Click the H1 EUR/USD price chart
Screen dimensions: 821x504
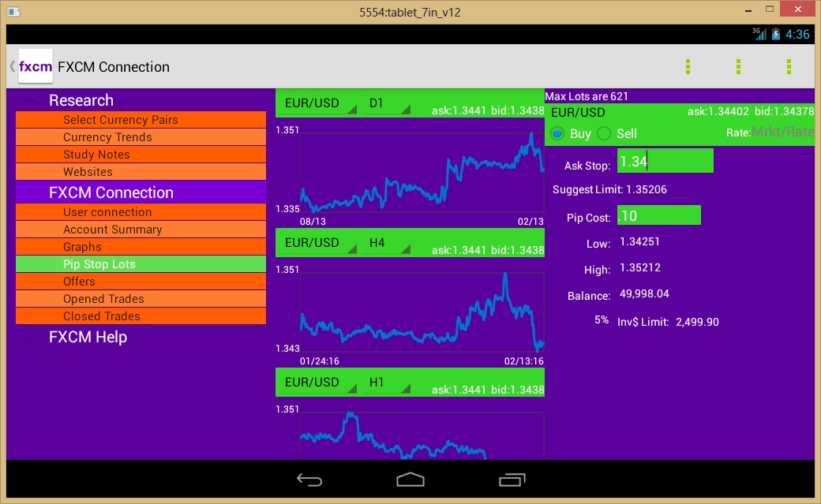[x=422, y=436]
